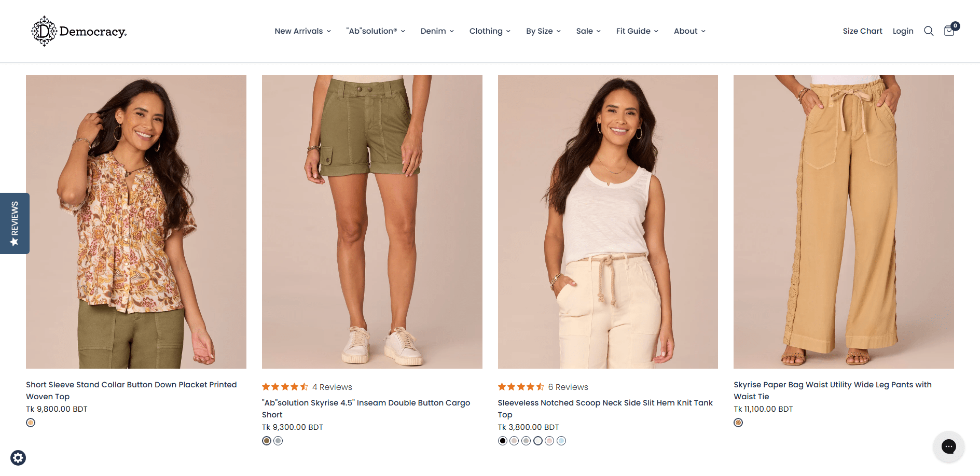The image size is (980, 476).
Task: Click the Size Chart link
Action: tap(862, 31)
